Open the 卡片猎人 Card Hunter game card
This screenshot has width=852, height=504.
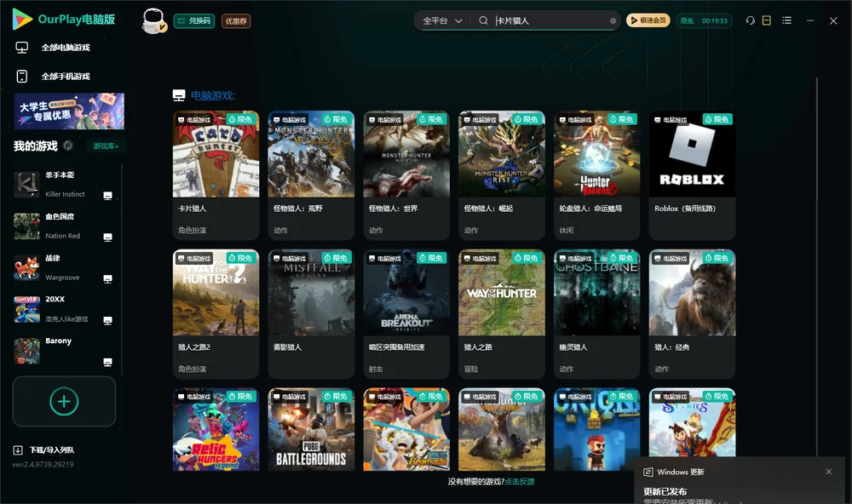tap(216, 175)
